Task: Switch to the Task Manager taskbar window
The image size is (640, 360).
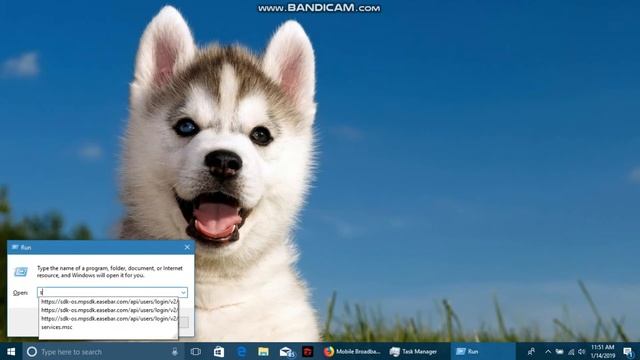Action: pyautogui.click(x=413, y=351)
